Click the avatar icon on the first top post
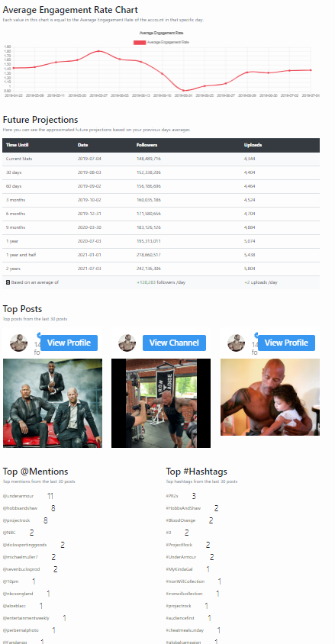 coord(18,343)
